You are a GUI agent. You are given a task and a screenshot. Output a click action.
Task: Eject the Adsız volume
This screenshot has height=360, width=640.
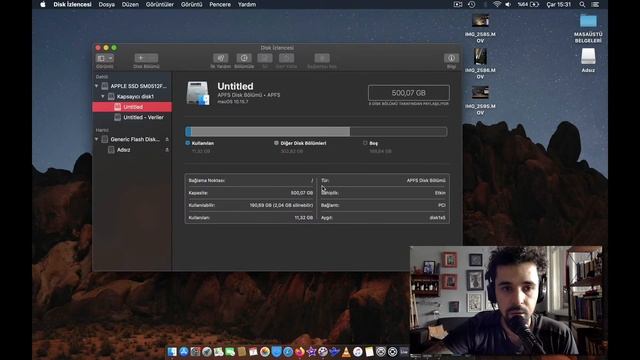[x=167, y=150]
